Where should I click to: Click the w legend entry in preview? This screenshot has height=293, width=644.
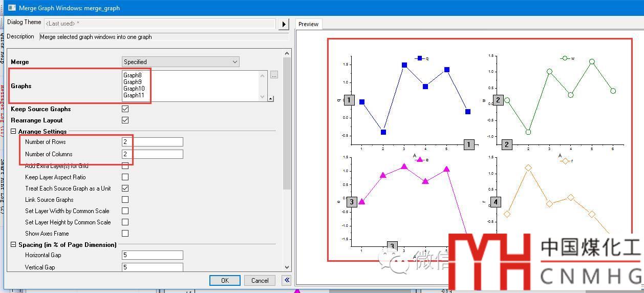(x=567, y=58)
